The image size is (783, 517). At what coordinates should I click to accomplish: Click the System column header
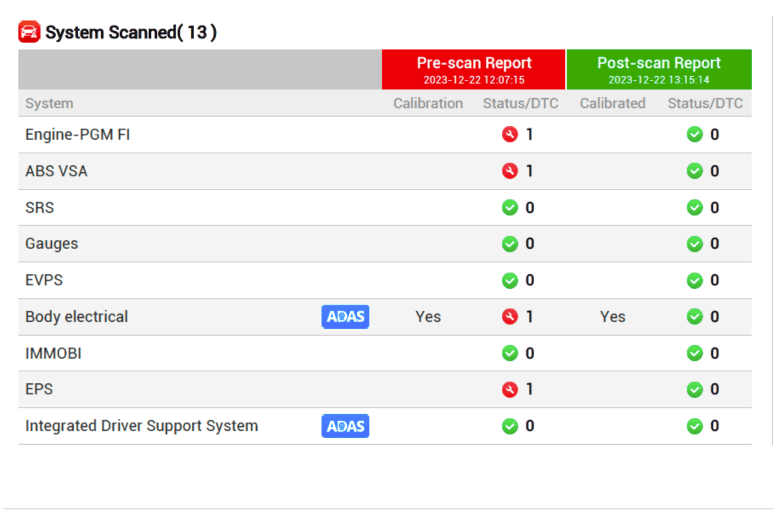[49, 103]
